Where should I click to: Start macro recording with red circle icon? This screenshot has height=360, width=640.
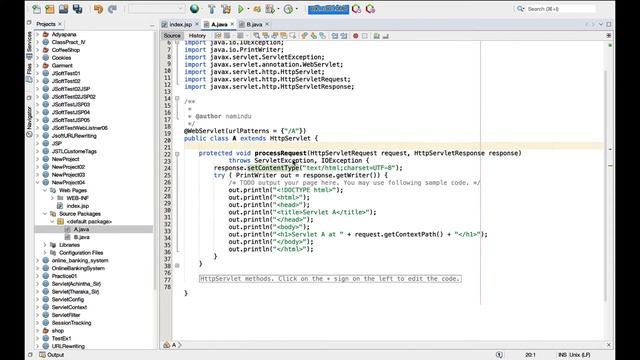coord(356,36)
